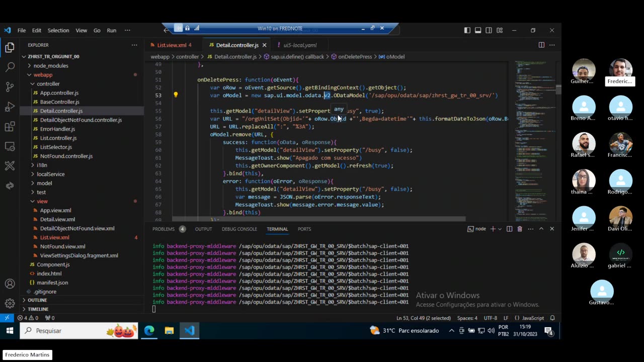Image resolution: width=644 pixels, height=362 pixels.
Task: Open the Edit menu
Action: pos(37,30)
